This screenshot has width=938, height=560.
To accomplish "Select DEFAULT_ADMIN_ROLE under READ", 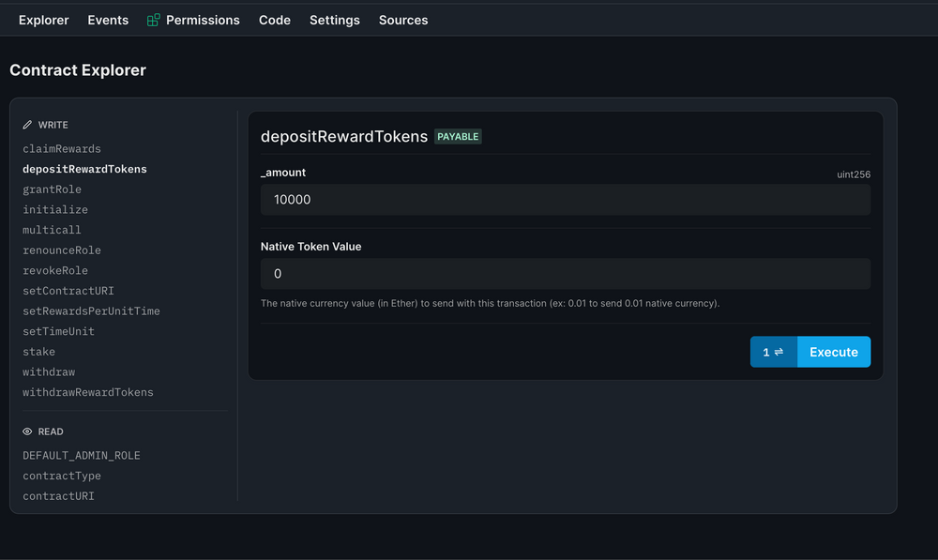I will click(x=82, y=455).
